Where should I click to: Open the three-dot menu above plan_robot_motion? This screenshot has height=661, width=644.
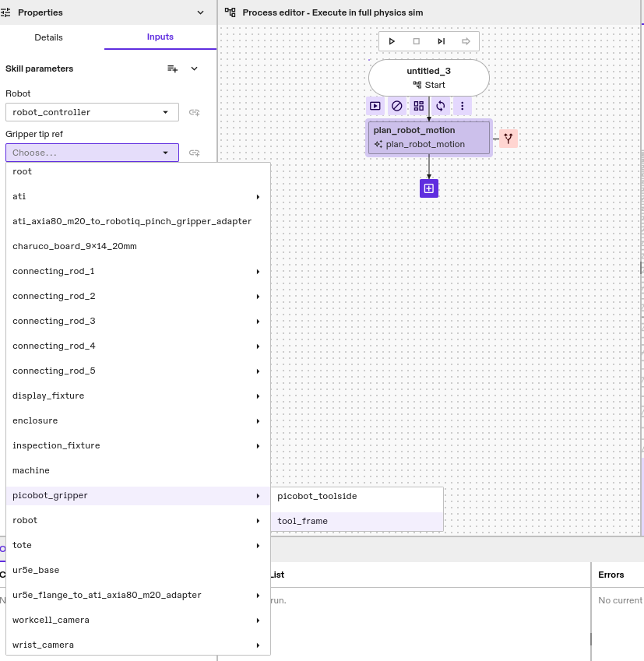tap(463, 106)
